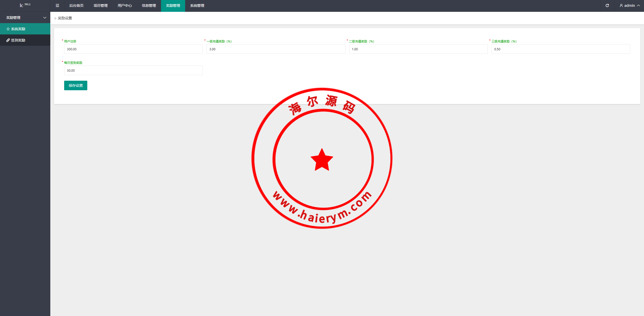Image resolution: width=644 pixels, height=316 pixels.
Task: Collapse the 奖励管理 sidebar section
Action: (x=45, y=18)
